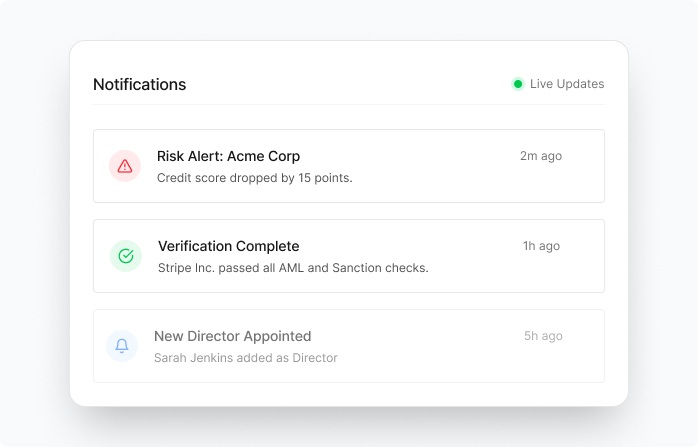
Task: Click the blue bell notification icon
Action: click(122, 346)
